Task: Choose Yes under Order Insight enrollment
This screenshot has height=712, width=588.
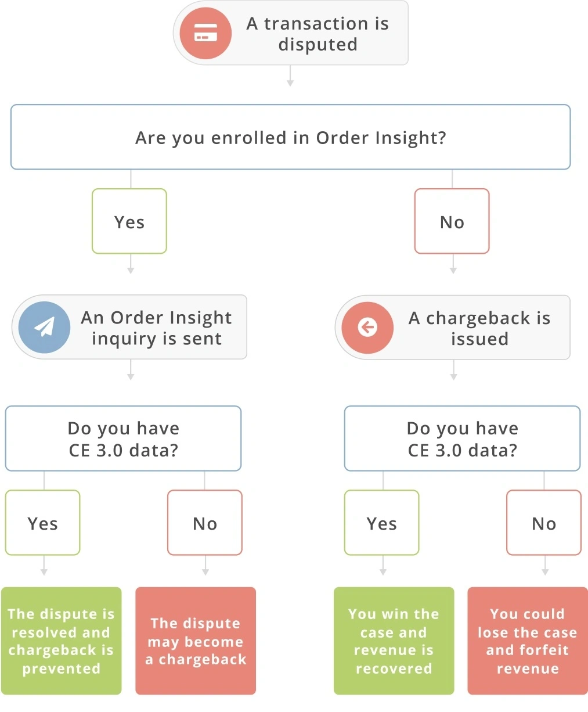Action: 129,221
